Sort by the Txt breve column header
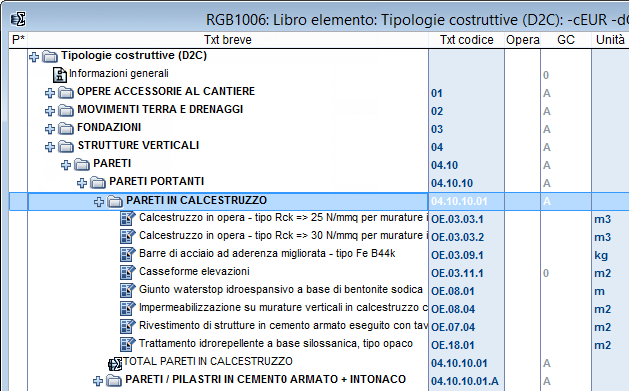 pyautogui.click(x=227, y=40)
